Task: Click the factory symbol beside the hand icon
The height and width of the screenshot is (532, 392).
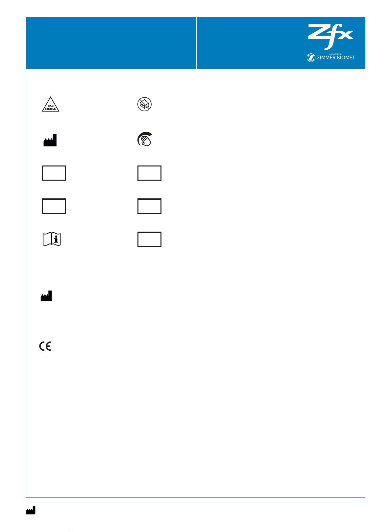Action: [50, 140]
